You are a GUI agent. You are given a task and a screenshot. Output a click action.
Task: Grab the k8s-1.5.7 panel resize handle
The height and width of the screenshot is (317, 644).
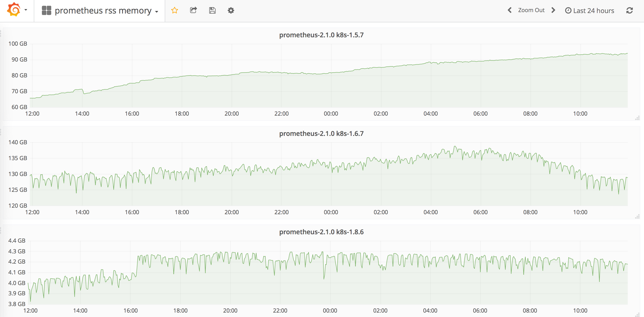[637, 118]
